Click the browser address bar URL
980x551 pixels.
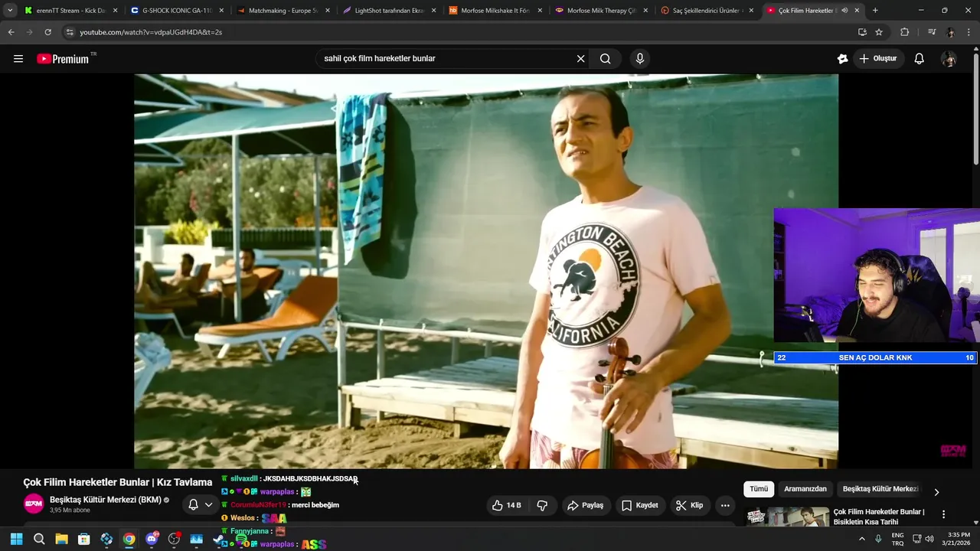(151, 32)
